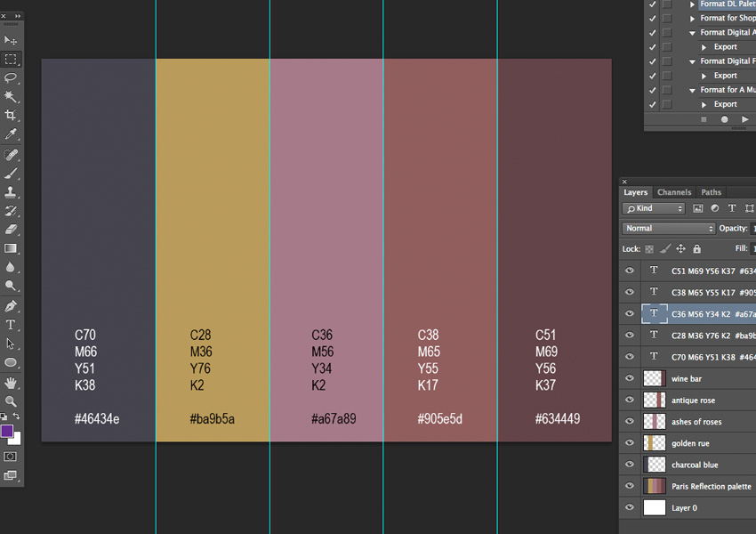Click the record action button
The width and height of the screenshot is (756, 534).
click(724, 119)
